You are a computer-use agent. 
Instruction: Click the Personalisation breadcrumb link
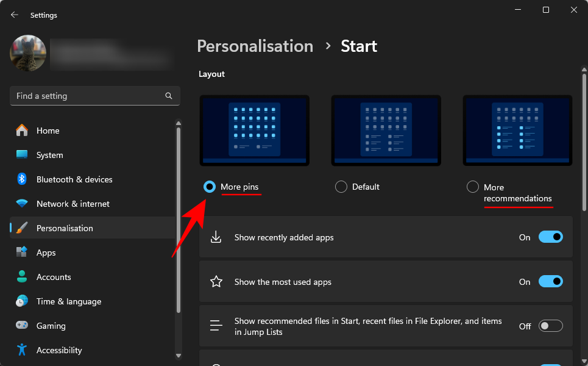[255, 46]
